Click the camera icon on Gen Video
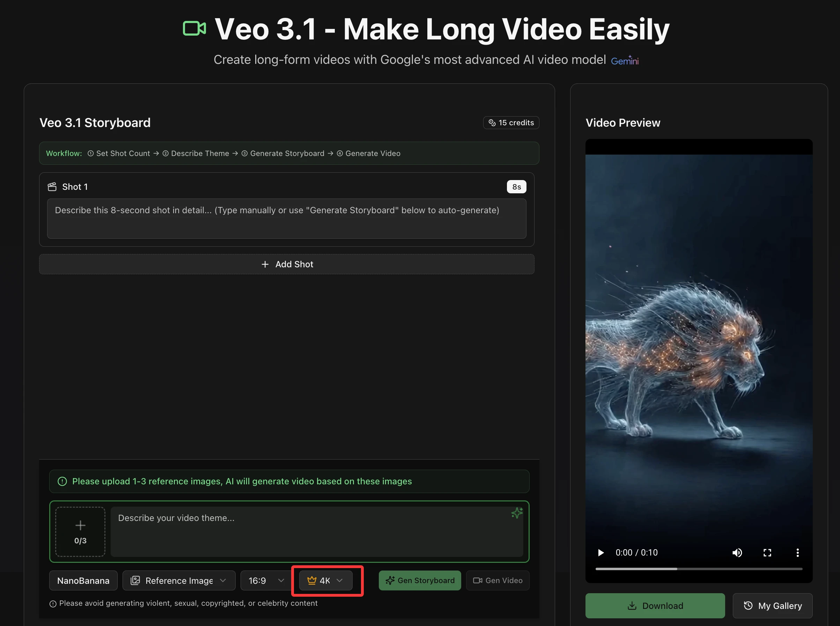Image resolution: width=840 pixels, height=626 pixels. tap(479, 580)
